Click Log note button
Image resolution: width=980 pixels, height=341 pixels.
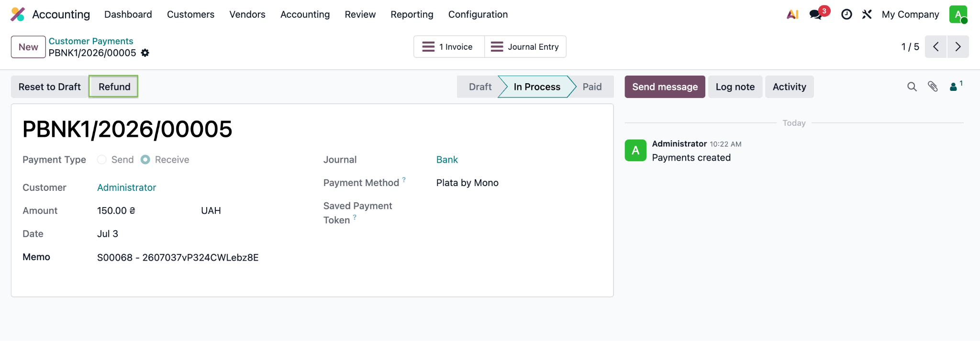coord(735,87)
